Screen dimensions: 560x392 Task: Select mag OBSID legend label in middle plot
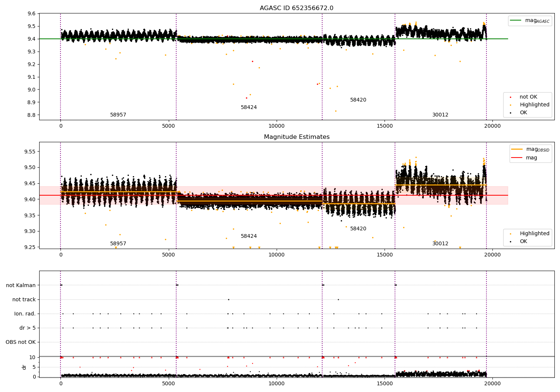click(x=538, y=149)
